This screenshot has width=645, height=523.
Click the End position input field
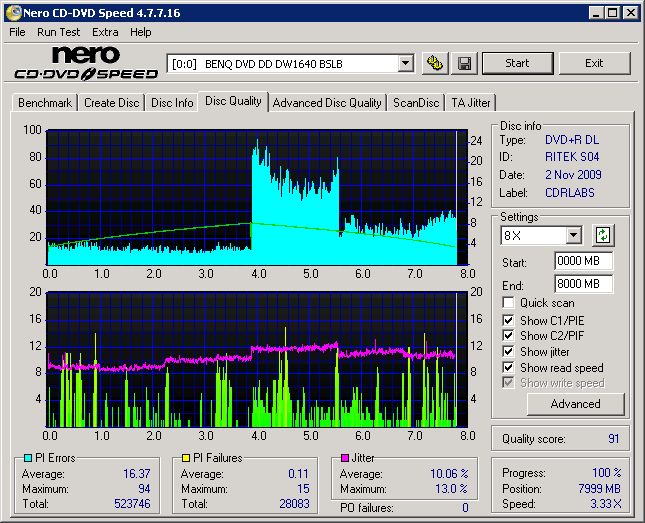click(x=583, y=284)
